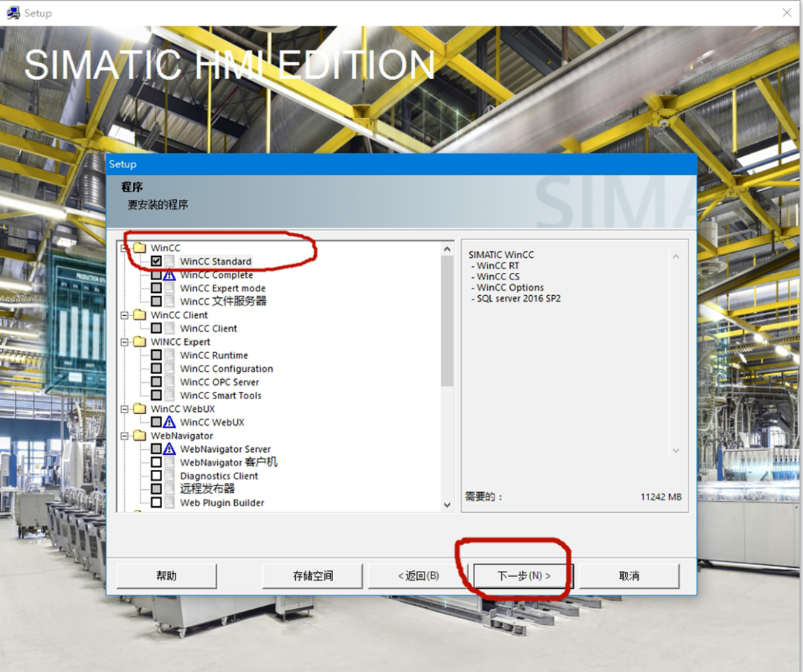The height and width of the screenshot is (672, 803).
Task: Select the Diagnostics Client label
Action: coord(219,475)
